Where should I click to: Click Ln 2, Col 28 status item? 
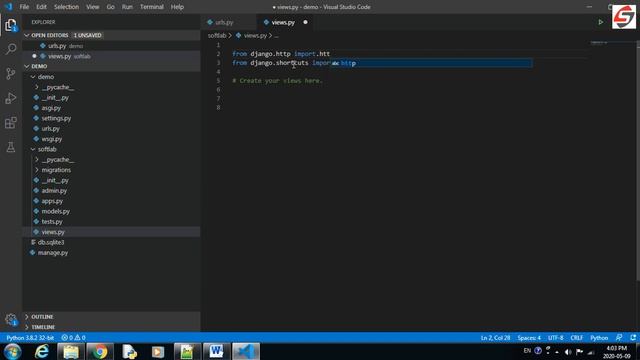(496, 338)
